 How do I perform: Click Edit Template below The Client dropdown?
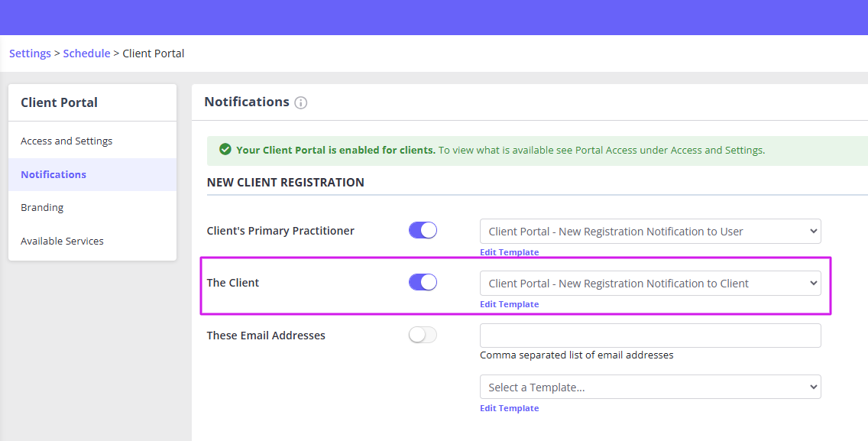(x=509, y=303)
